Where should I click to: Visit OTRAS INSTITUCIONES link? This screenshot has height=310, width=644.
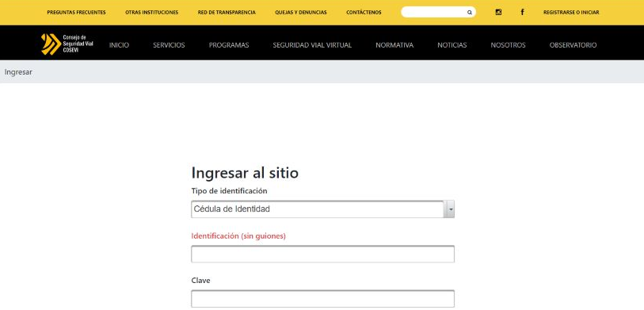(x=151, y=13)
